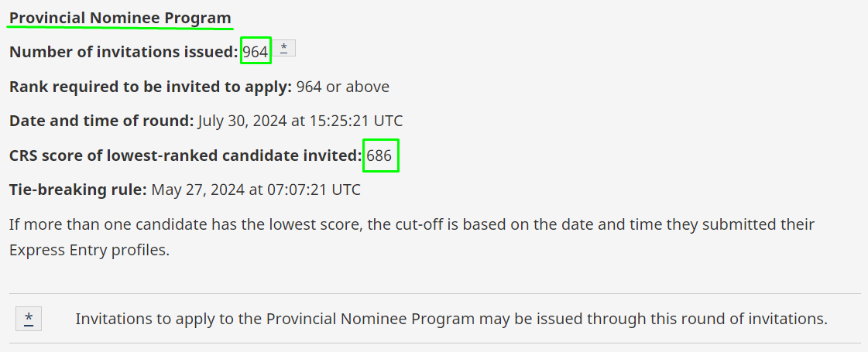
Task: Click the paragraph starting 'If more than one candidate'
Action: click(412, 237)
